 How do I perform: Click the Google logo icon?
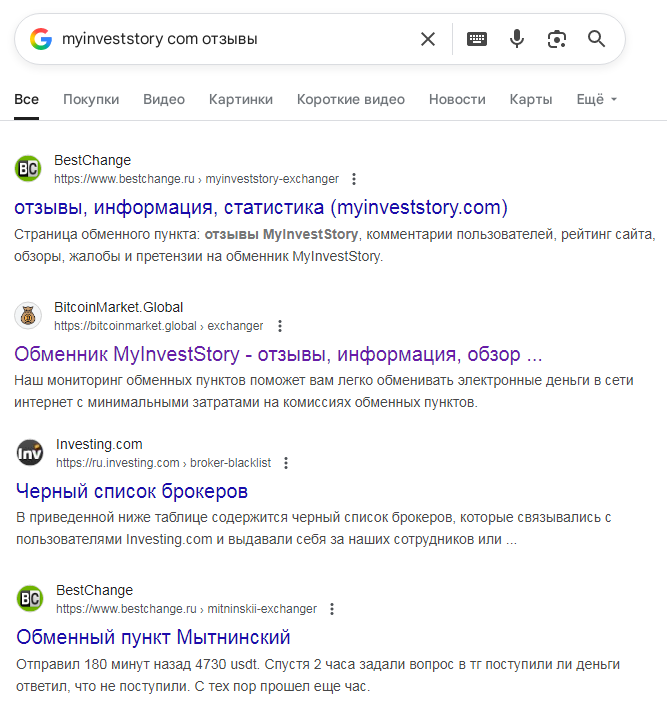click(41, 39)
